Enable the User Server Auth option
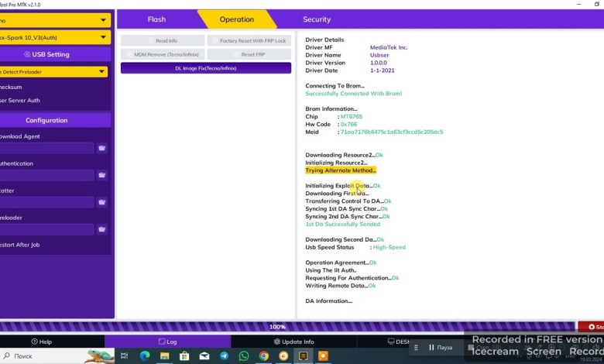This screenshot has height=364, width=604. click(x=19, y=100)
